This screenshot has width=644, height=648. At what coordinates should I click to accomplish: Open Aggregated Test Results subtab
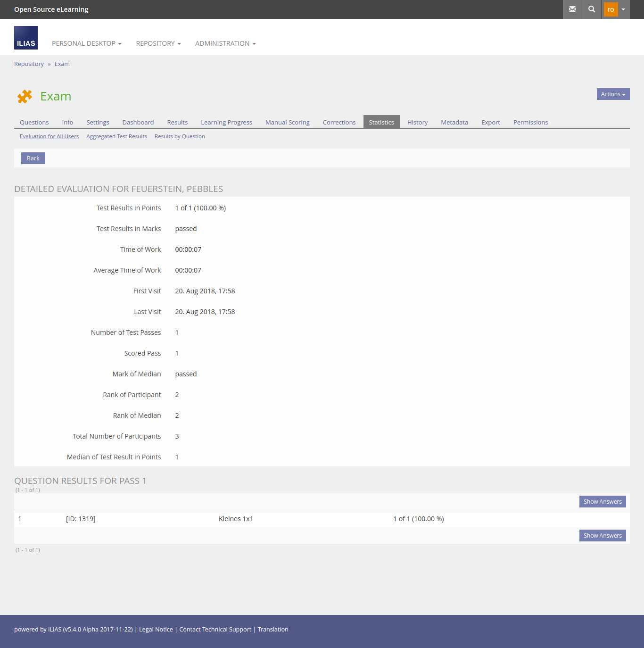116,136
